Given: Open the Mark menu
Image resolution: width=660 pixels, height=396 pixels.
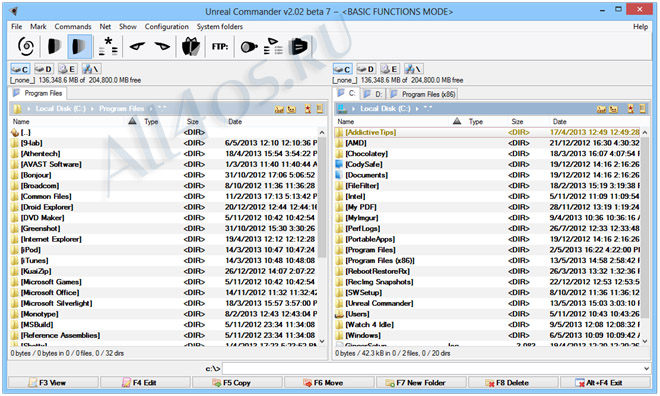Looking at the screenshot, I should click(x=38, y=27).
